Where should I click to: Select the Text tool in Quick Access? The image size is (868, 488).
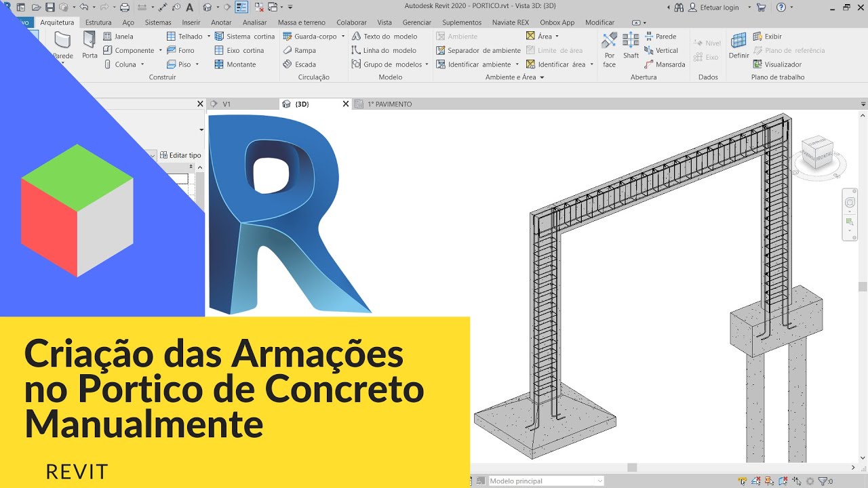(189, 7)
